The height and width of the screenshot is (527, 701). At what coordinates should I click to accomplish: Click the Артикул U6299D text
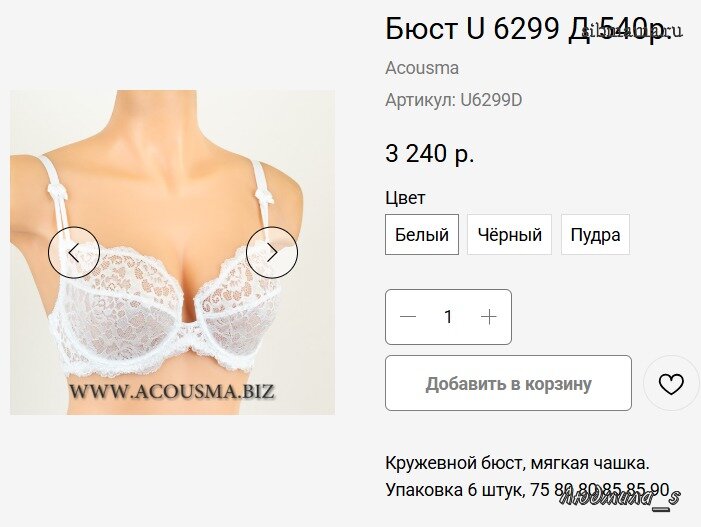coord(454,100)
